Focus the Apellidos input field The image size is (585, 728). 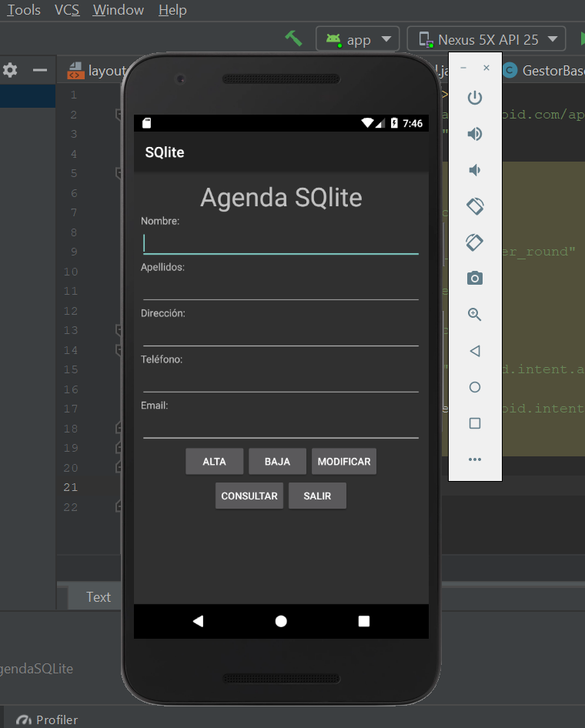coord(280,289)
